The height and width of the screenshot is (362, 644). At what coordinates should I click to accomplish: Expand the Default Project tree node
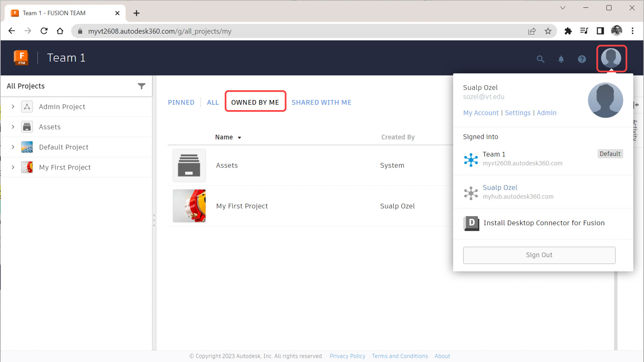point(13,147)
